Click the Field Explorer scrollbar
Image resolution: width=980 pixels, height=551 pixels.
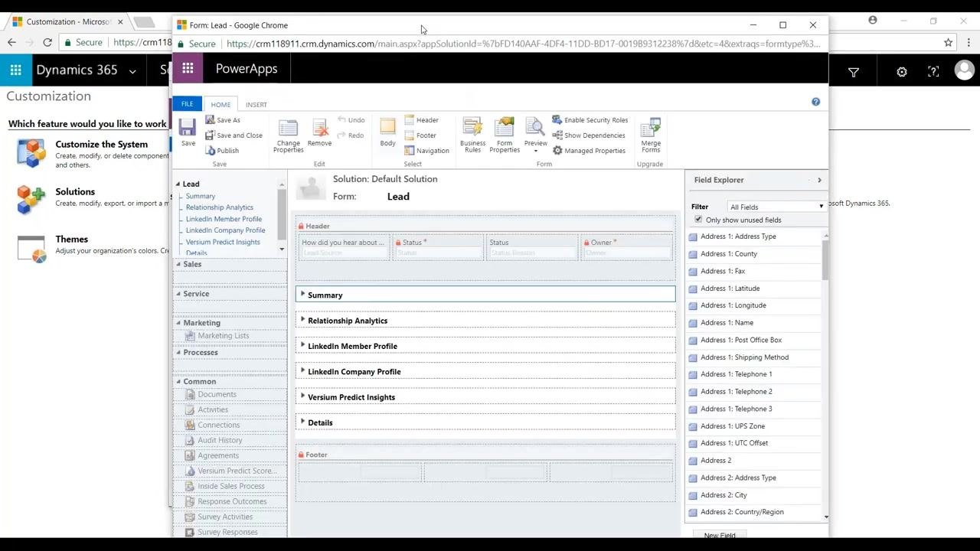tap(825, 260)
